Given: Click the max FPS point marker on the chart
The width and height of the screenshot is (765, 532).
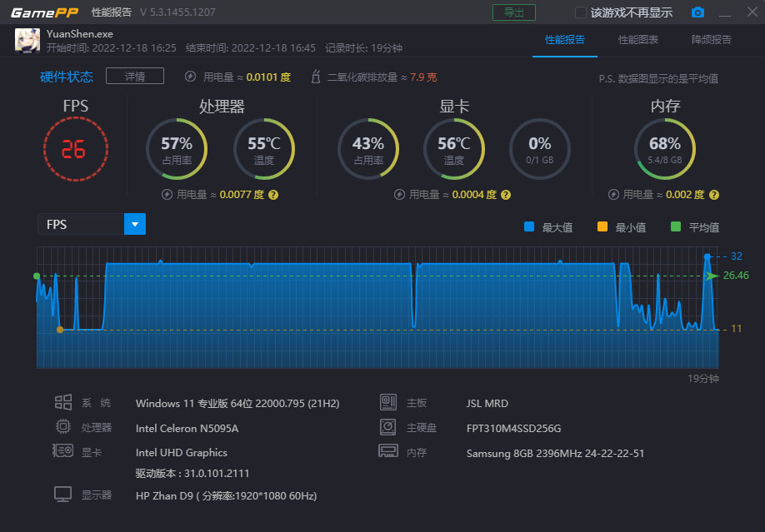Looking at the screenshot, I should tap(707, 256).
